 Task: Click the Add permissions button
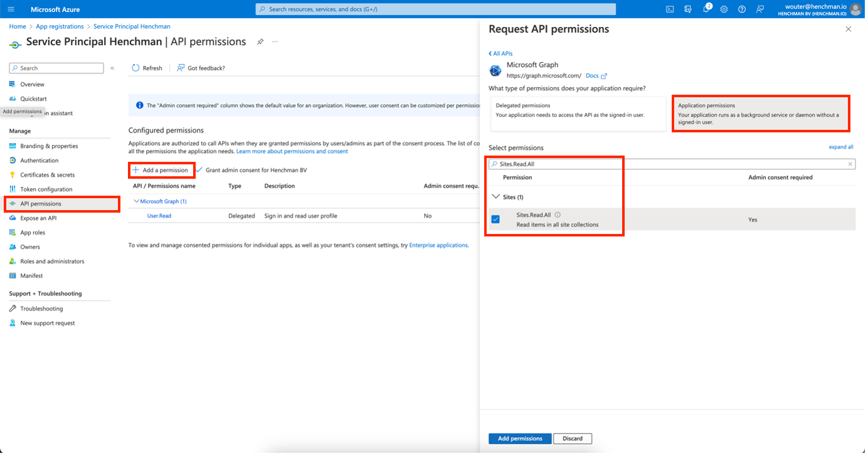pos(519,438)
